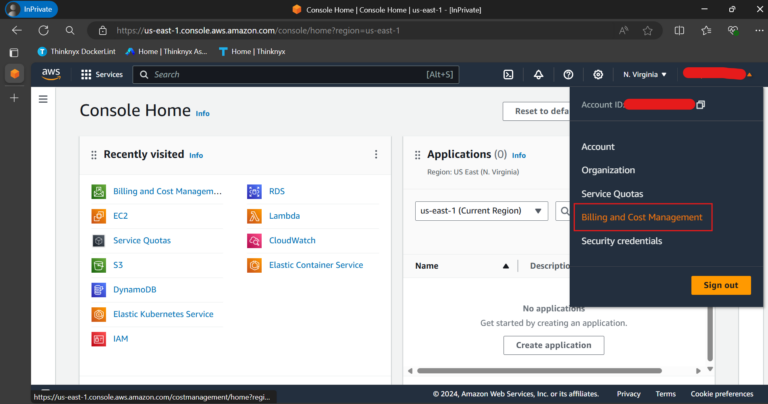This screenshot has height=404, width=768.
Task: Open the help question mark icon
Action: coord(568,74)
